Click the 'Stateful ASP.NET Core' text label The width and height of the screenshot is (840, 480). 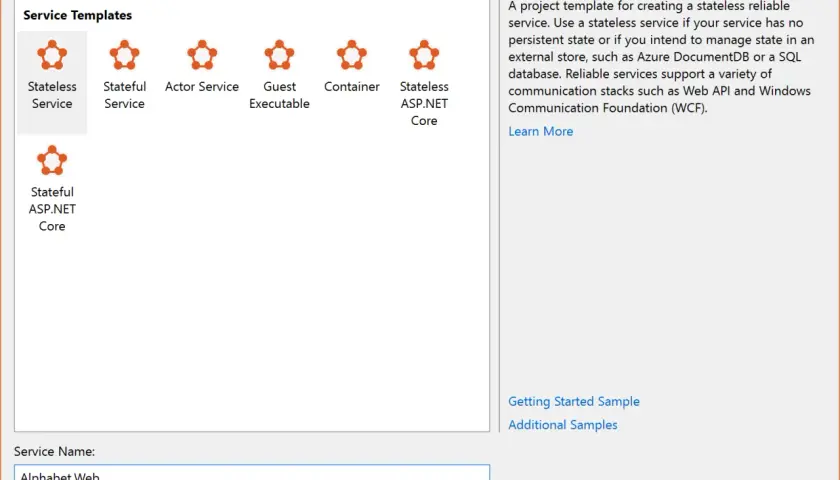pyautogui.click(x=52, y=209)
